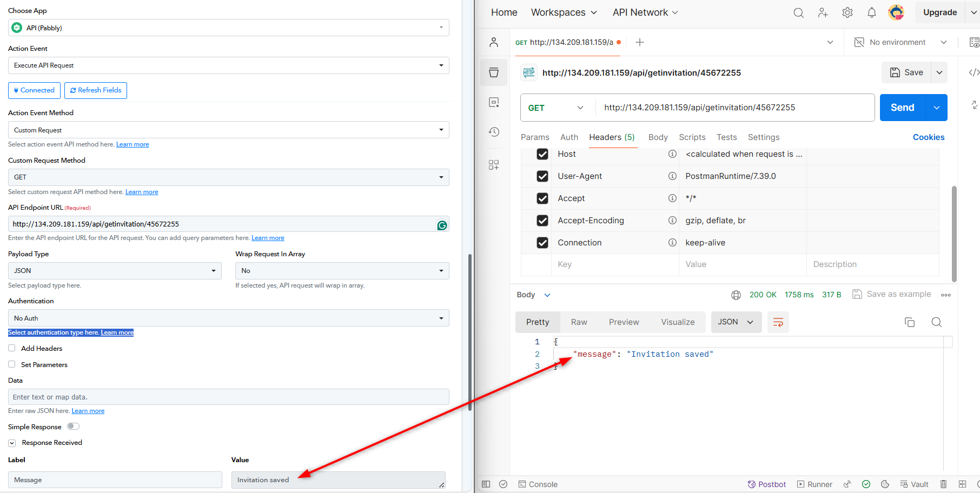Switch to the Auth tab
This screenshot has height=493, width=980.
point(570,137)
